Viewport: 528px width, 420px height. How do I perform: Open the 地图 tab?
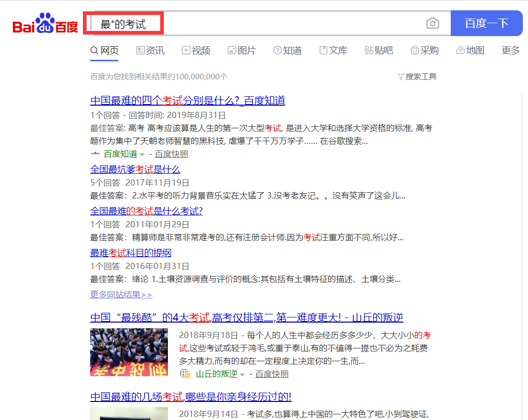pos(470,51)
